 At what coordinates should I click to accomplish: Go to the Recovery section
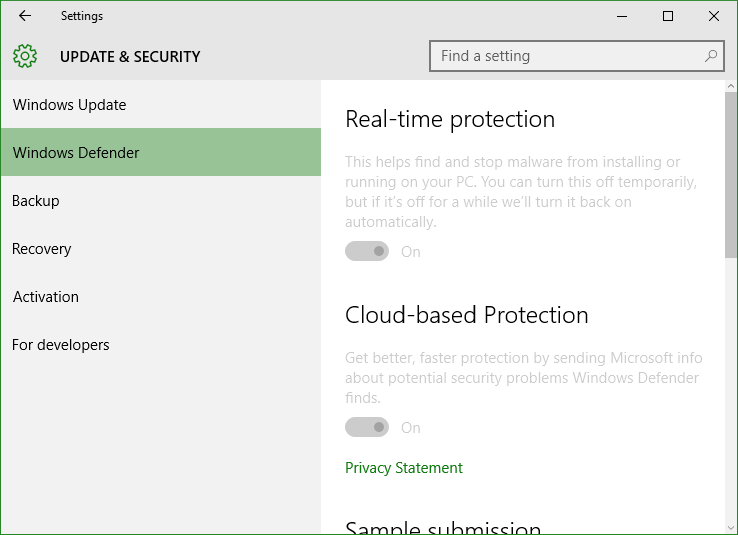tap(161, 249)
